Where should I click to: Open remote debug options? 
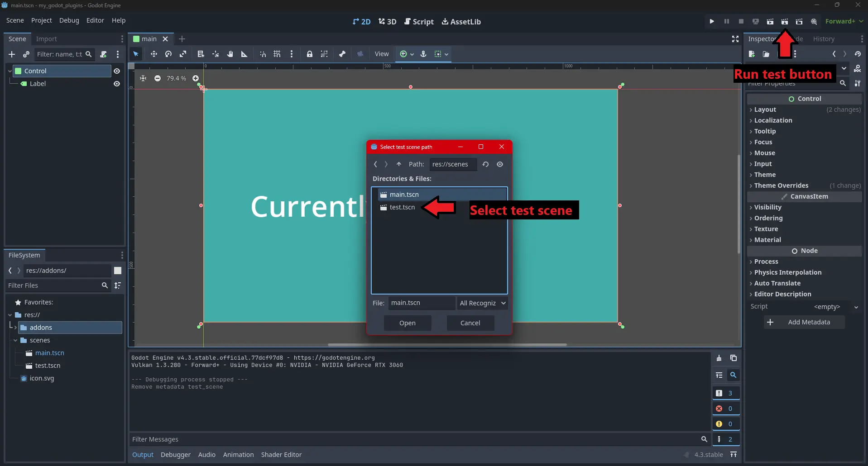[x=755, y=21]
